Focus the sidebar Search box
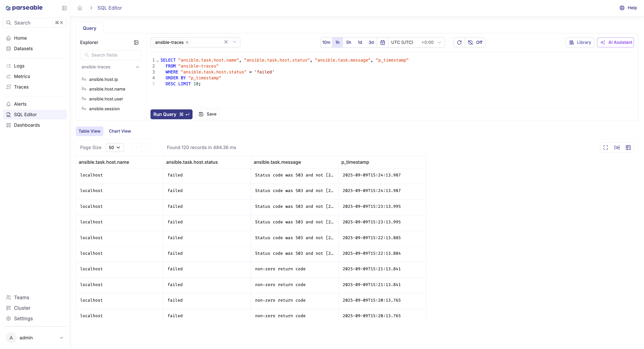This screenshot has height=349, width=644. pyautogui.click(x=35, y=23)
